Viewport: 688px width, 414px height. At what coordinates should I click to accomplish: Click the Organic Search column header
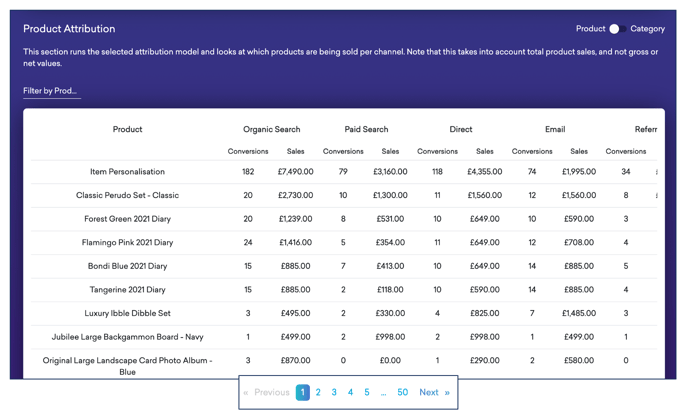point(271,129)
